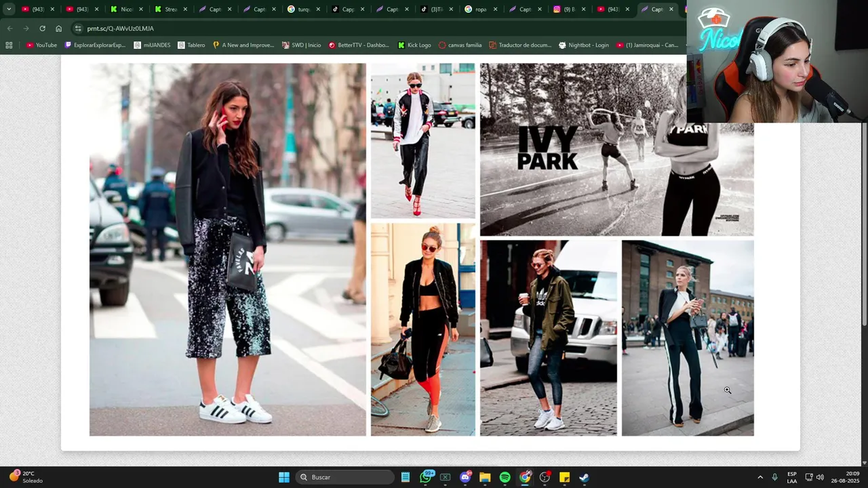Open the Jamiroquai bookmark
The image size is (868, 488).
tap(648, 45)
